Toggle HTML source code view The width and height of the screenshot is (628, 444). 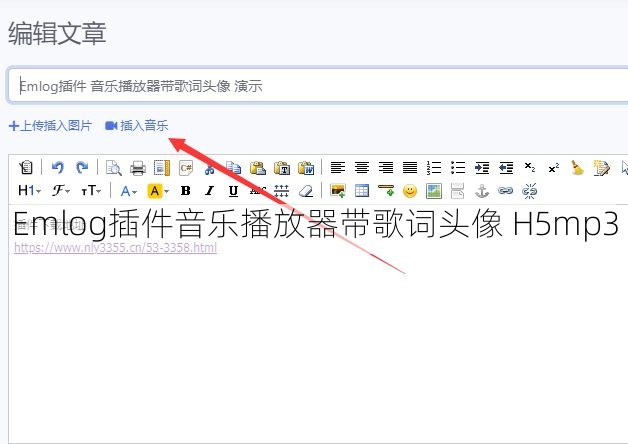click(26, 167)
